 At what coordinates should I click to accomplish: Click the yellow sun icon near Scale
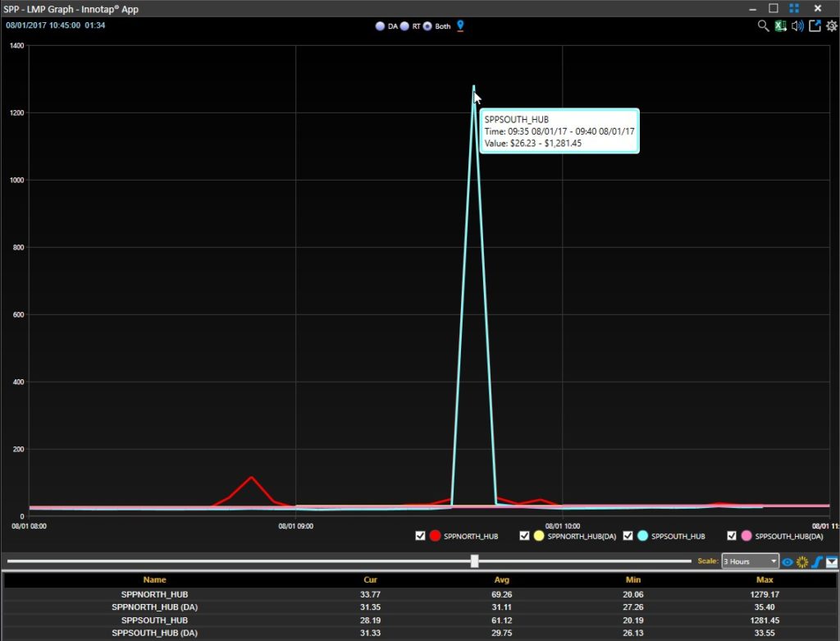[802, 561]
